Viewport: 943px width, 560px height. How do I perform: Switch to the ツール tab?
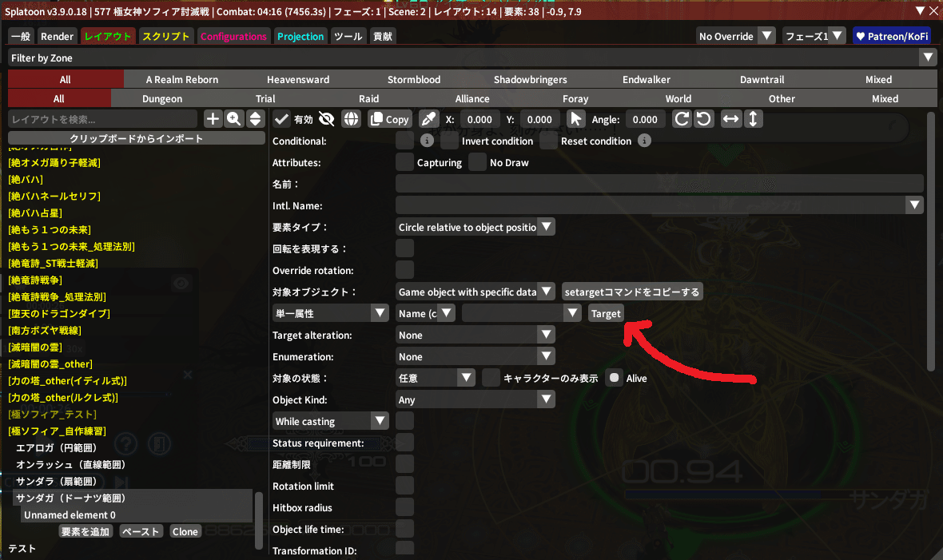click(x=348, y=36)
